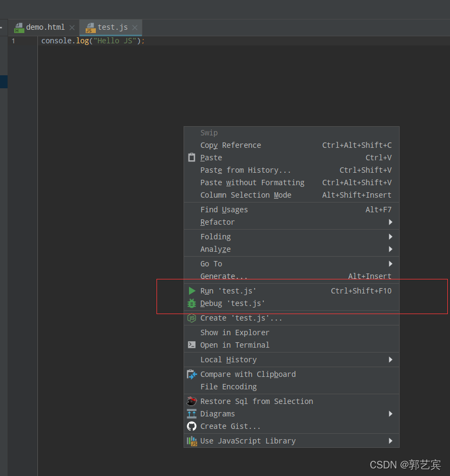Run 'test.js' from the context menu

point(291,291)
